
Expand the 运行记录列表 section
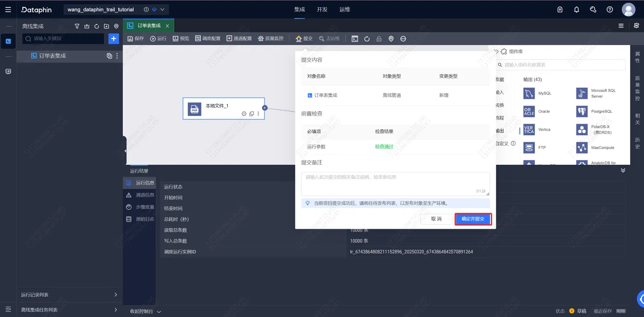coord(69,295)
